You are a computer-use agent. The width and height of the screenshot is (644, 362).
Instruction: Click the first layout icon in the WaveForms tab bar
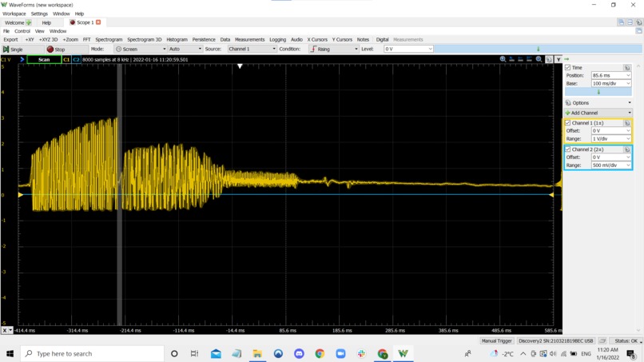tap(621, 22)
